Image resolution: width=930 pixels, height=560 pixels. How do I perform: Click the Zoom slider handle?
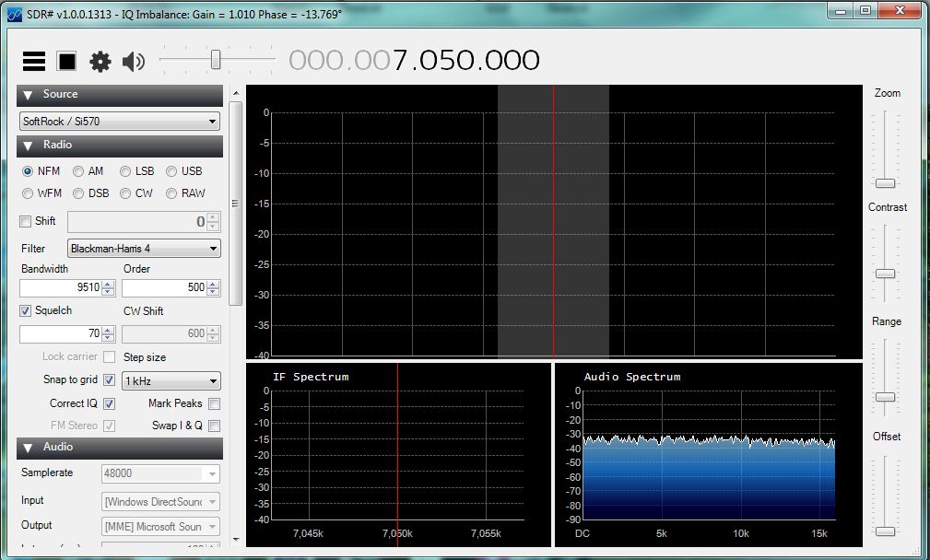click(x=885, y=183)
